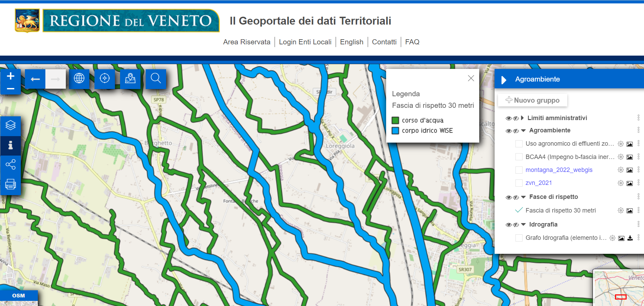Click the green corso d'acqua legend swatch

click(395, 120)
